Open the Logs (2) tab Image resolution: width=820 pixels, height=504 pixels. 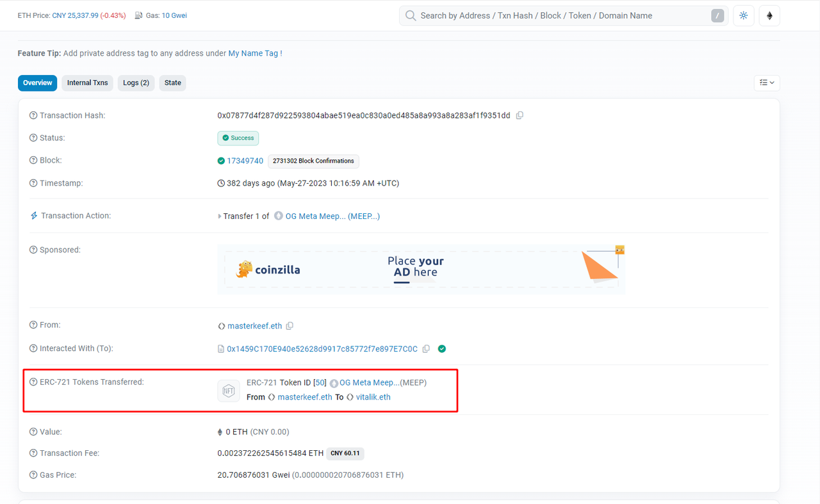click(x=136, y=83)
